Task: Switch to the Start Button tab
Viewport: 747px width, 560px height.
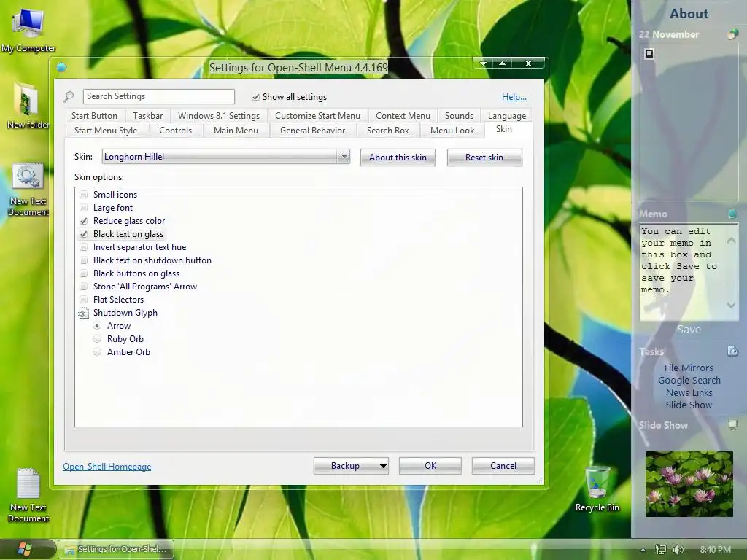Action: pos(94,116)
